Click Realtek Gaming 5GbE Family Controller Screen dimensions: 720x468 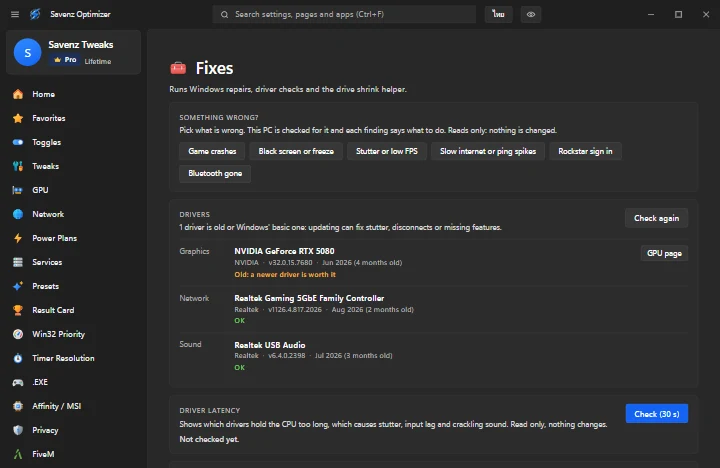(309, 298)
